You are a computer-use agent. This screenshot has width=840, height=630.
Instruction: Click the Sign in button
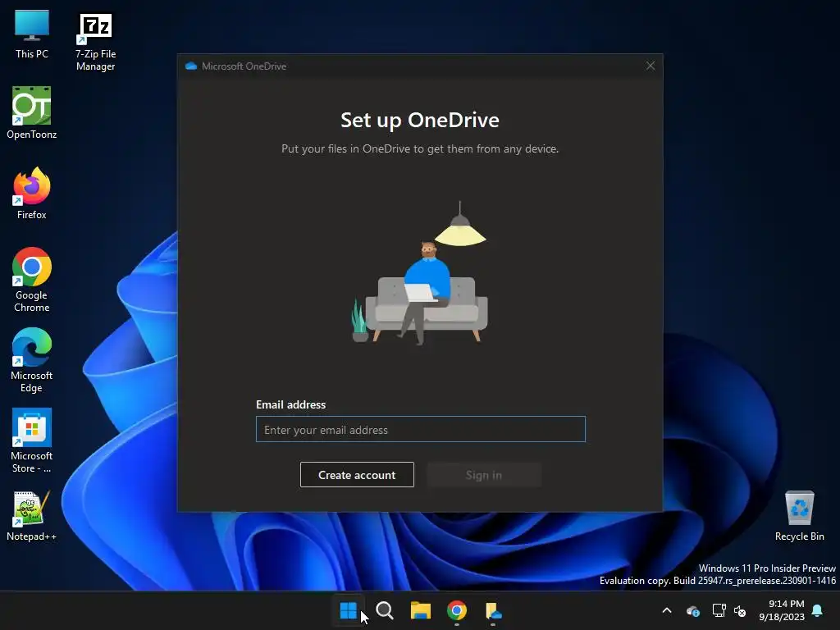pos(484,475)
